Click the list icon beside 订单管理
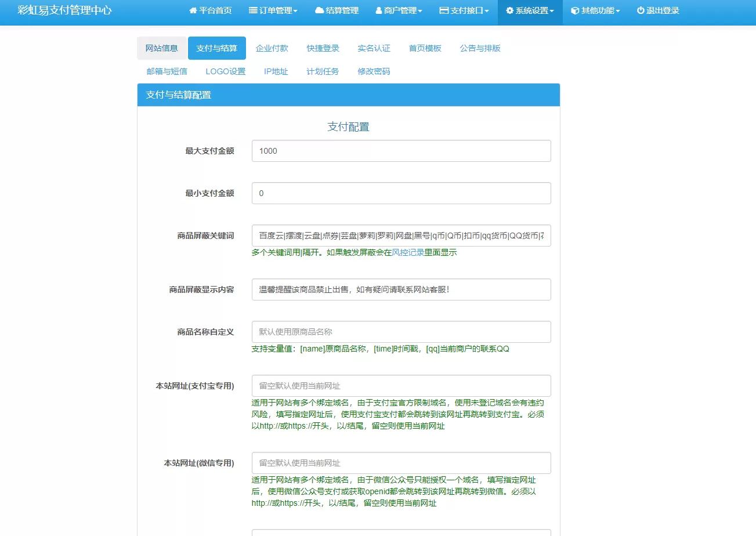This screenshot has height=536, width=756. (x=253, y=10)
